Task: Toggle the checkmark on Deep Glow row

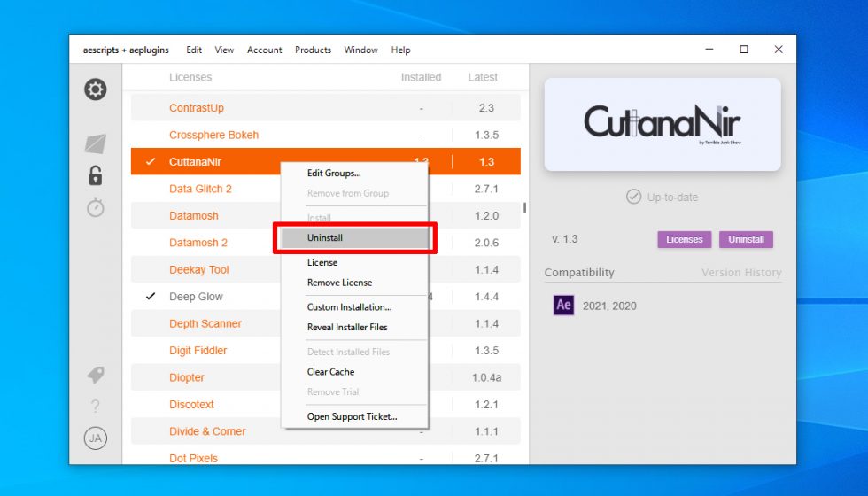Action: click(x=150, y=296)
